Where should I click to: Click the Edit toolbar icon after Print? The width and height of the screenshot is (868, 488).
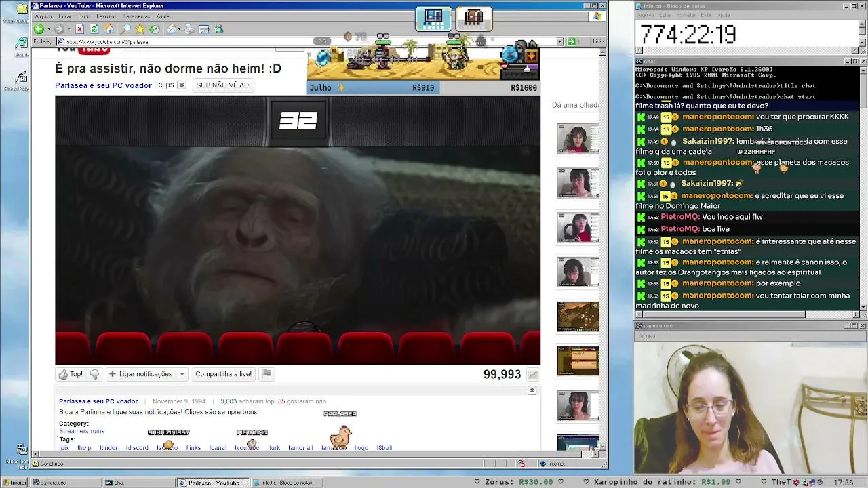[204, 29]
